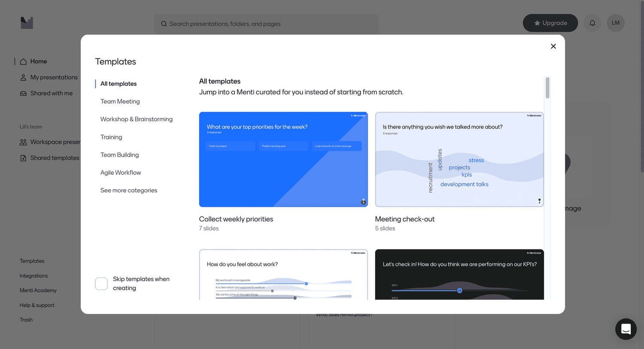Click the search presentations input field
The height and width of the screenshot is (349, 644).
(266, 24)
